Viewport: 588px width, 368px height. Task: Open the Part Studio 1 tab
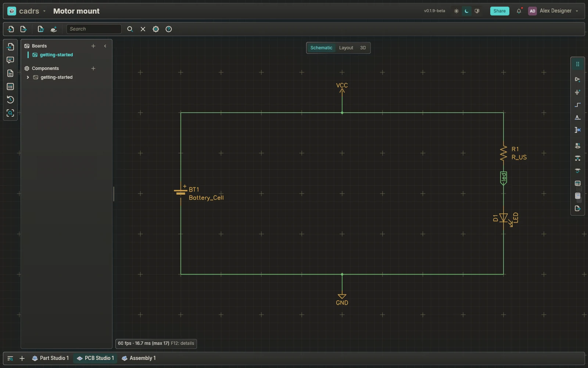tap(50, 358)
